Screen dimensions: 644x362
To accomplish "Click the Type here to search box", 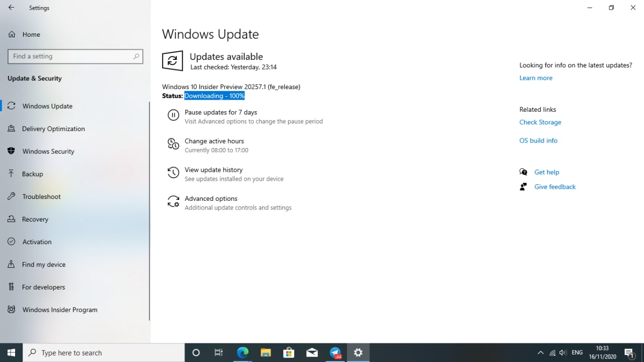I will pos(104,352).
